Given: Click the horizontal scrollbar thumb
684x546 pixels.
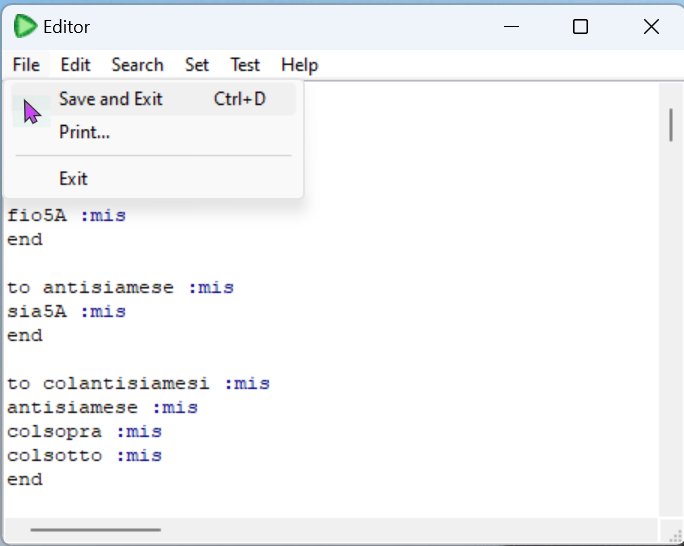Looking at the screenshot, I should [96, 530].
